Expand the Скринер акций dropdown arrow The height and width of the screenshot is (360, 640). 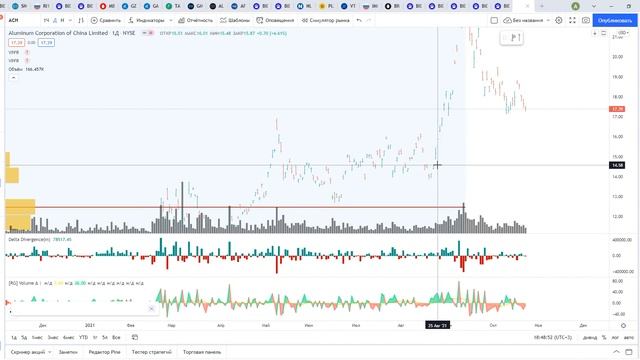pyautogui.click(x=50, y=352)
